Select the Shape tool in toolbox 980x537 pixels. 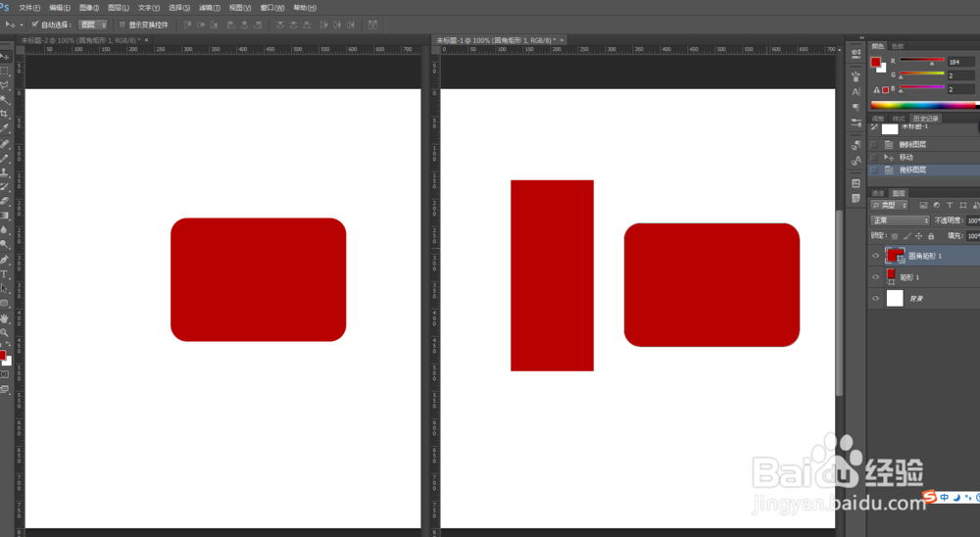tap(5, 303)
